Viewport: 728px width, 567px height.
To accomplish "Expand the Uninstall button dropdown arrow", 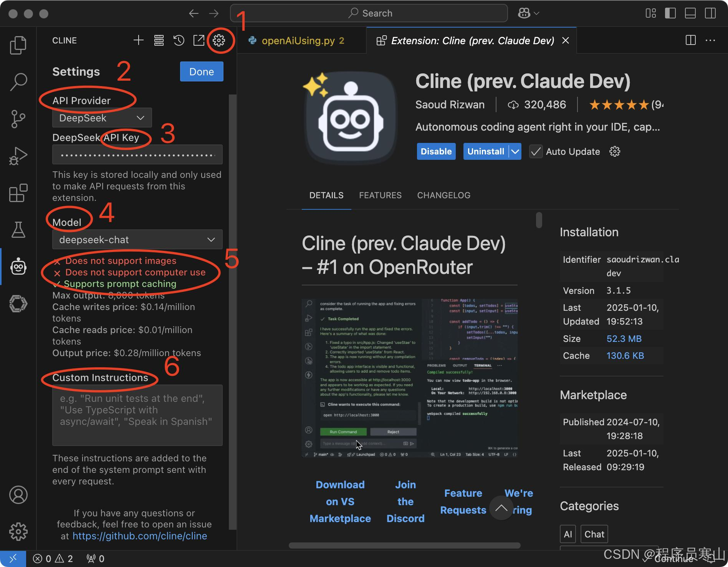I will point(515,152).
